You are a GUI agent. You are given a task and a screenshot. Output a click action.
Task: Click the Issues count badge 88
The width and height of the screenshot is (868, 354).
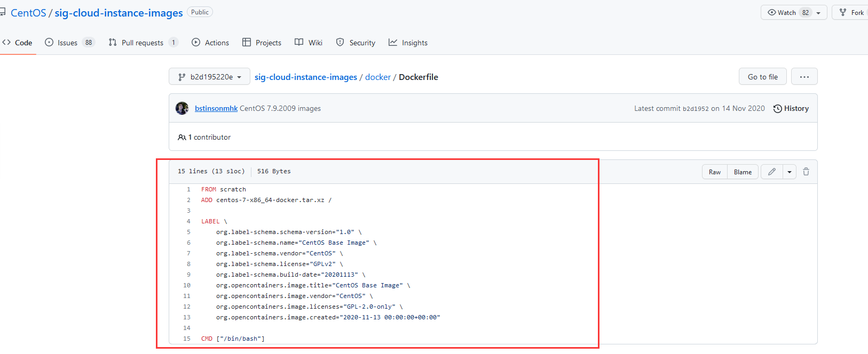(89, 43)
